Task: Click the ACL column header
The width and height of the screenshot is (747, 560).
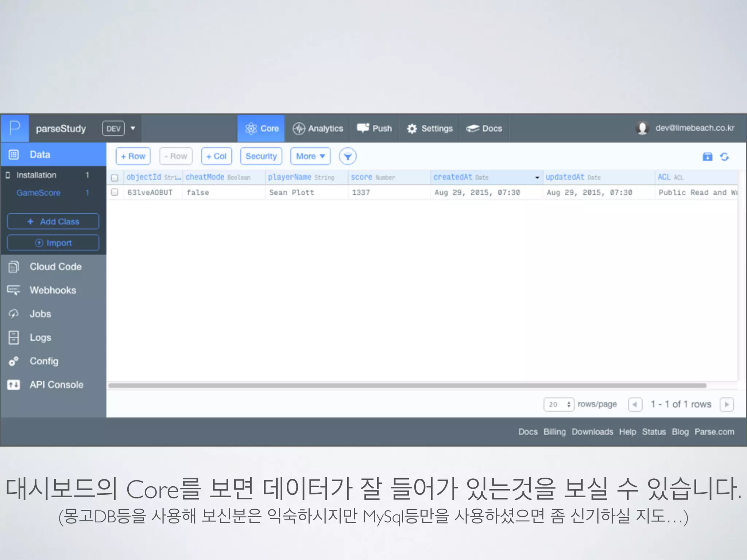Action: (x=696, y=177)
